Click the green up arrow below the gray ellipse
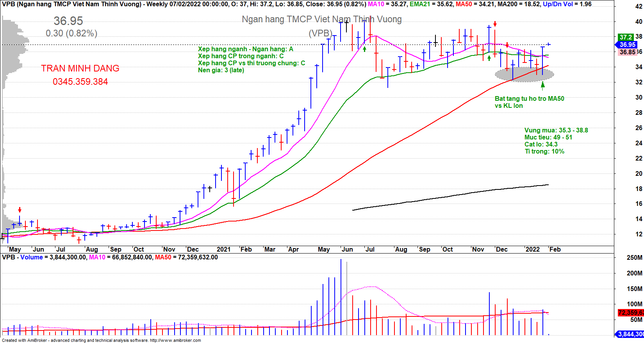644x343 pixels. point(542,86)
